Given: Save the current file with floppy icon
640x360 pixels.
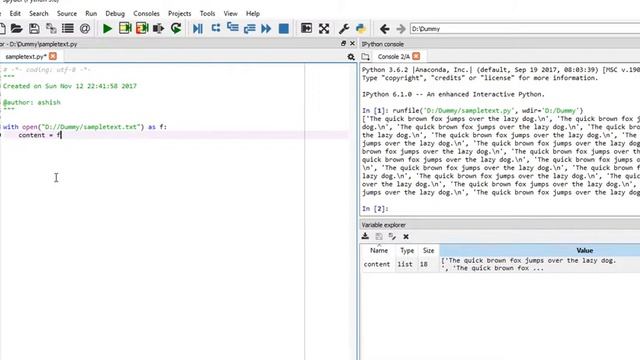Looking at the screenshot, I should [x=34, y=29].
